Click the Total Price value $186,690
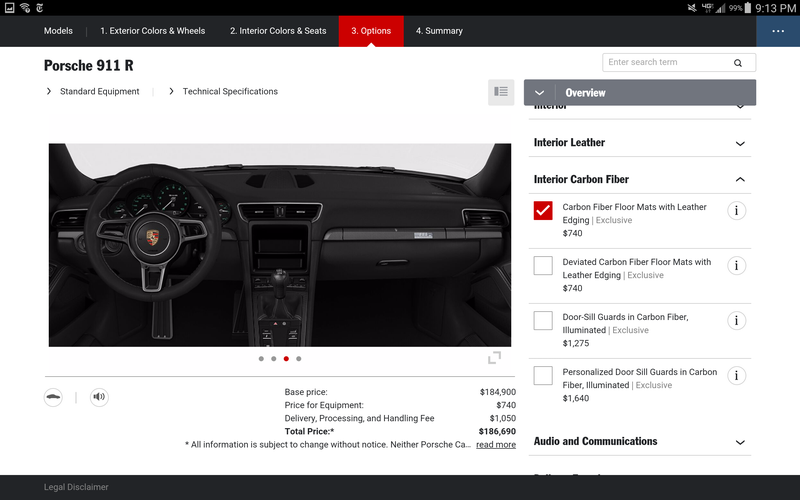Image resolution: width=800 pixels, height=500 pixels. click(497, 432)
